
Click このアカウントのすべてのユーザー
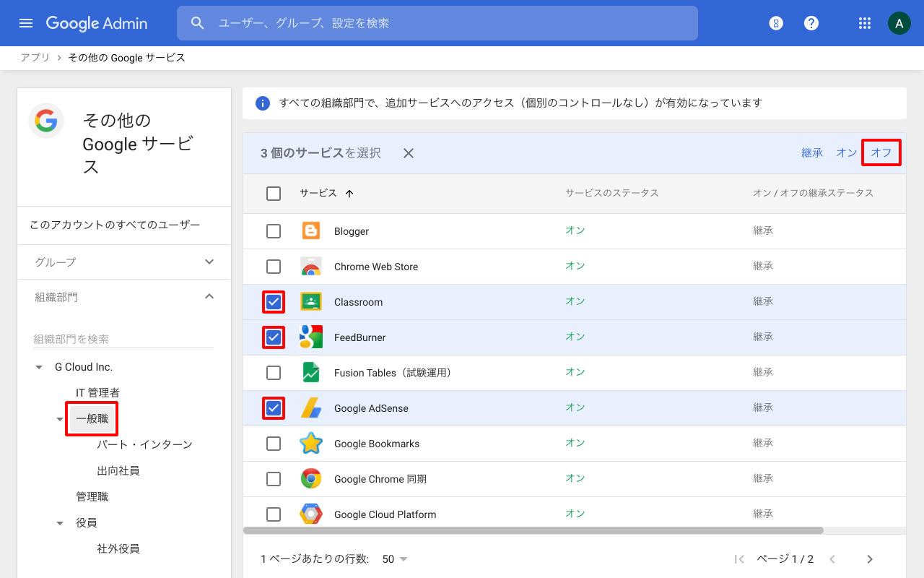115,225
